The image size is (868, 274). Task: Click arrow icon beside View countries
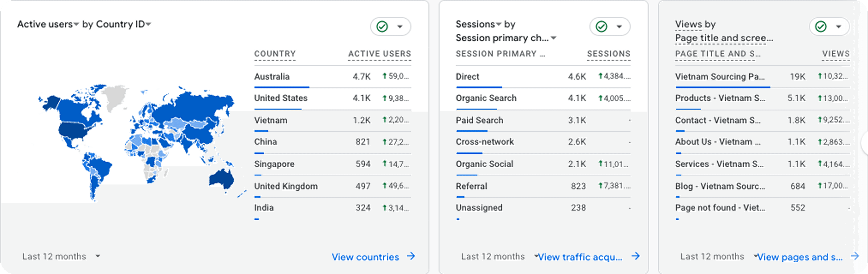point(411,256)
